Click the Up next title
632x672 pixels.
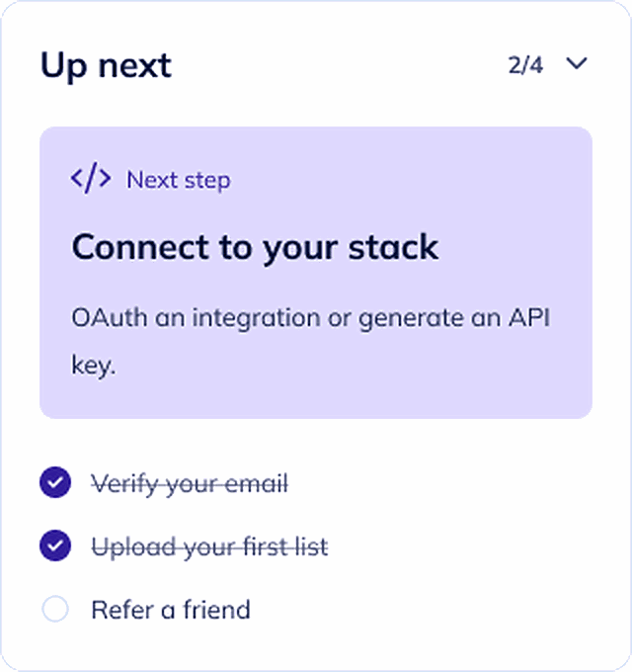[x=107, y=66]
